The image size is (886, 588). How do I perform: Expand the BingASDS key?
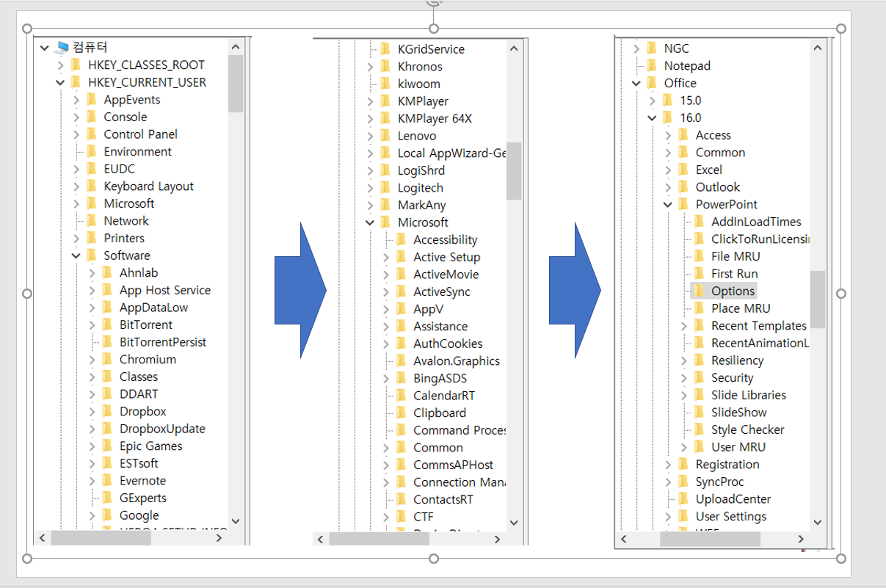[386, 378]
